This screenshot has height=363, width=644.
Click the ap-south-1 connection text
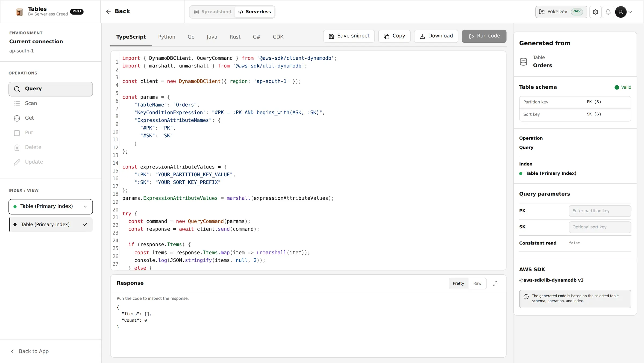(21, 51)
